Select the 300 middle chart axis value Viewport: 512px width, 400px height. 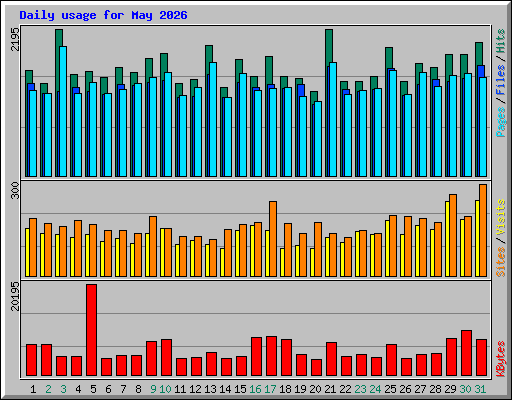coord(15,190)
